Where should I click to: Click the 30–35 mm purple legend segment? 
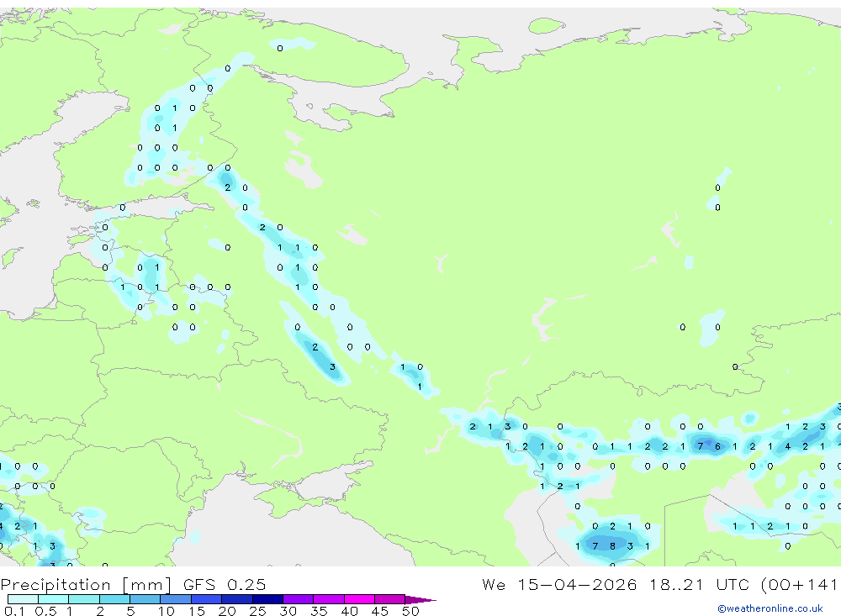coord(299,599)
